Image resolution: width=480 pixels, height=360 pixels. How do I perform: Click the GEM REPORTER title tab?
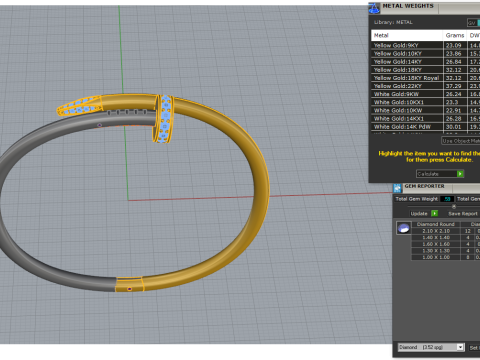(424, 186)
